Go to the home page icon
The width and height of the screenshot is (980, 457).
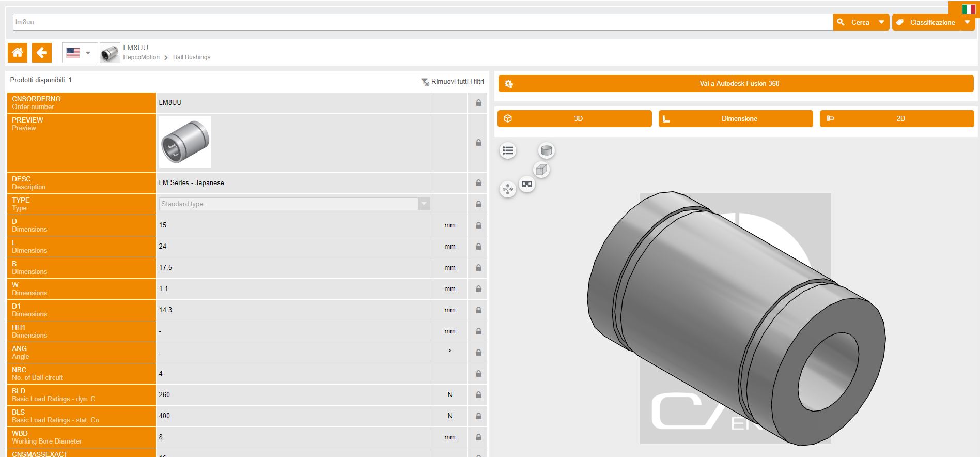coord(18,52)
